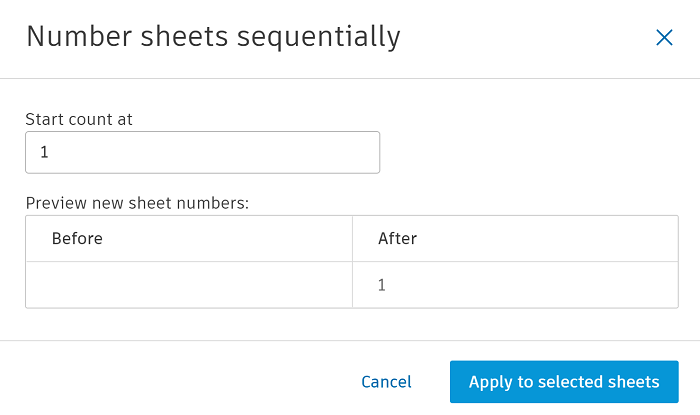
Task: Focus the text box containing 1
Action: click(202, 153)
